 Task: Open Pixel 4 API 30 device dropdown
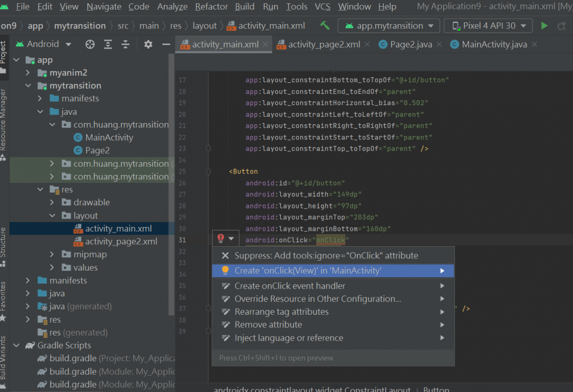coord(488,26)
